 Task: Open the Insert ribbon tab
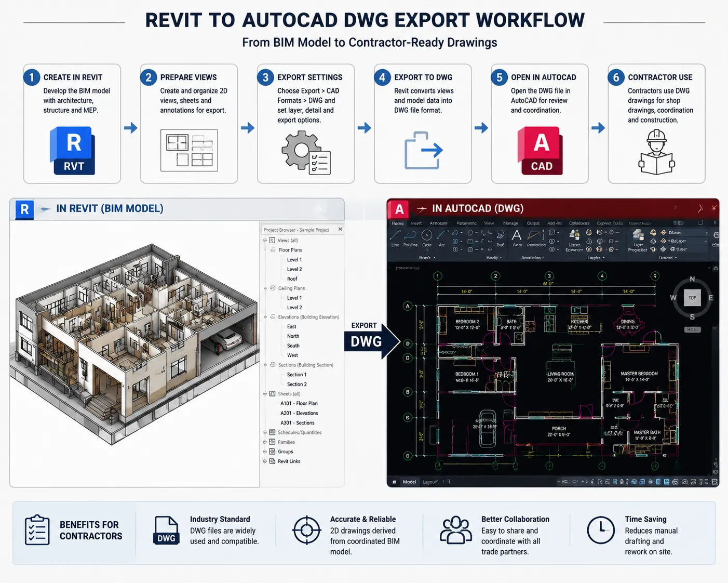416,223
